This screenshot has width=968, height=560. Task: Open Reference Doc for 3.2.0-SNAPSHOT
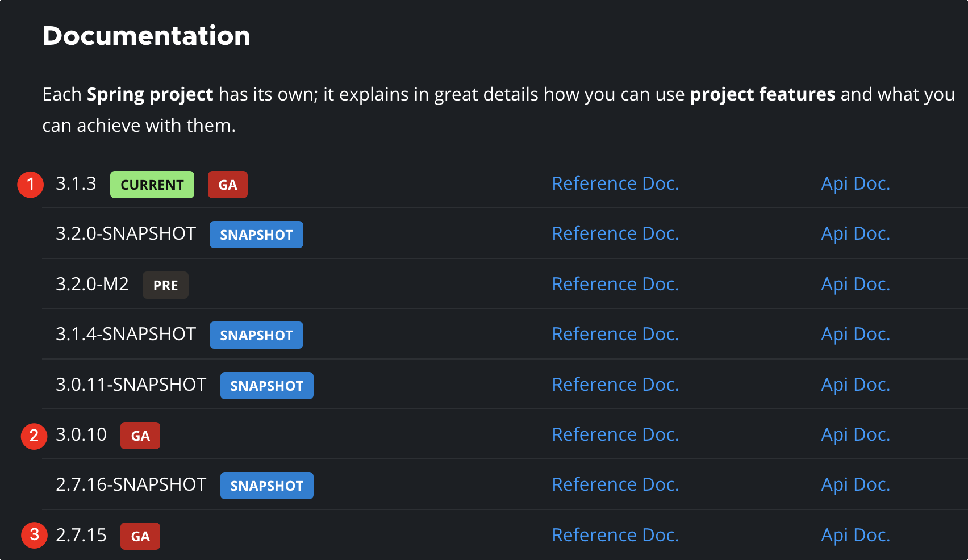click(x=615, y=233)
